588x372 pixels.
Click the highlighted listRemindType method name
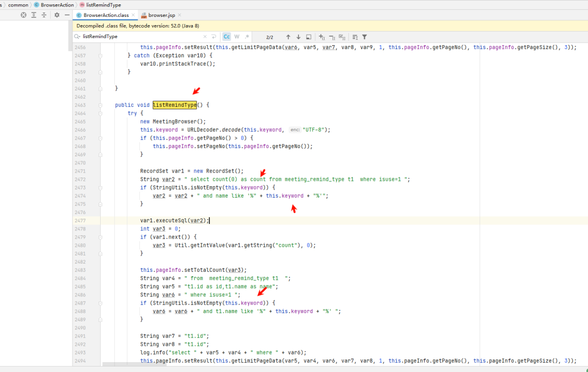tap(175, 105)
